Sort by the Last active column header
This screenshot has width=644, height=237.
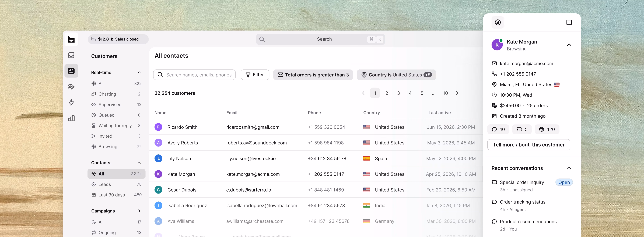click(439, 113)
